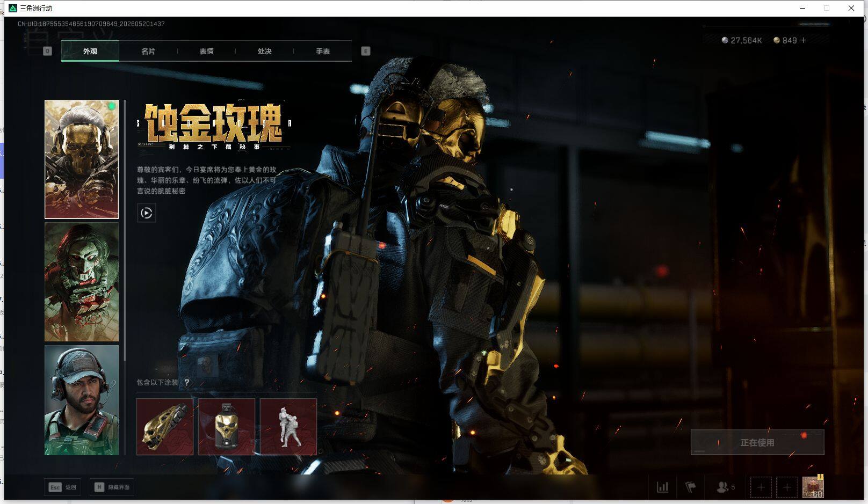The width and height of the screenshot is (868, 504).
Task: Open the help question mark beside 包含以下涂装
Action: (187, 383)
